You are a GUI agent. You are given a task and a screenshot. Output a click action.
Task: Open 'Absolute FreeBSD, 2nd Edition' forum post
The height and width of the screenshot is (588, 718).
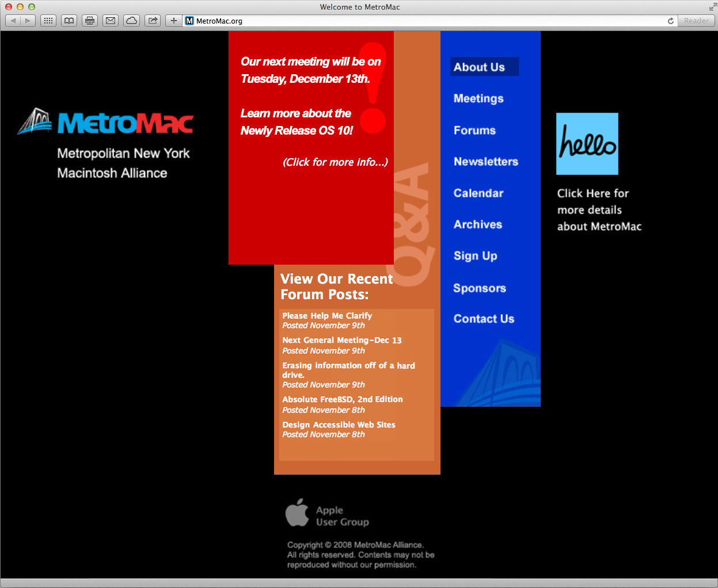point(342,399)
